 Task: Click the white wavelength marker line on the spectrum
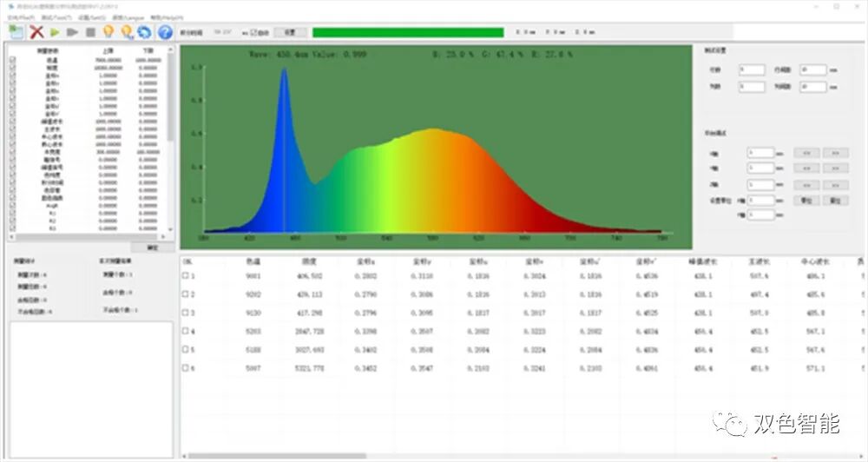click(284, 149)
